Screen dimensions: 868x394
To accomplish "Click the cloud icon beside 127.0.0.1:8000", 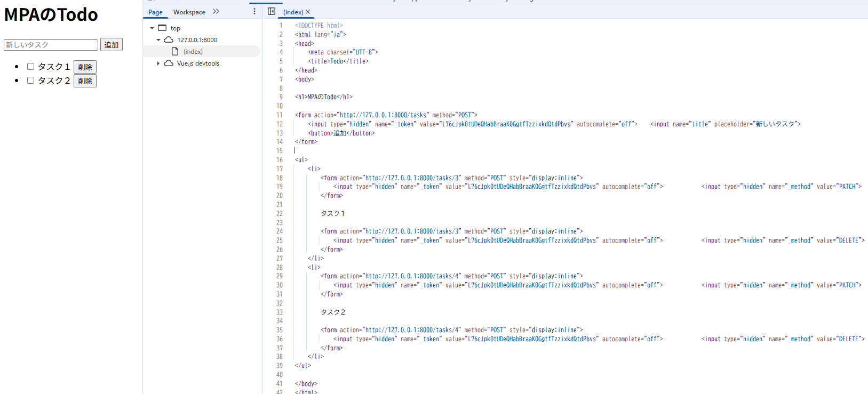I will coord(169,40).
